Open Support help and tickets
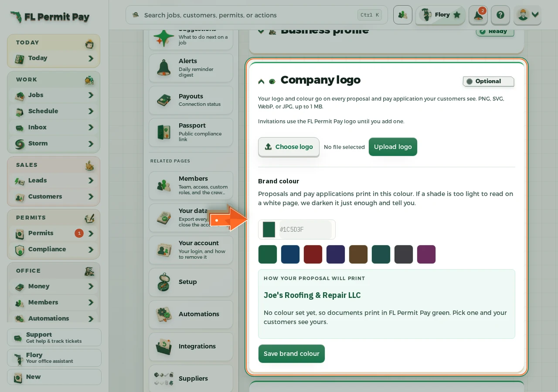This screenshot has width=558, height=392. [x=54, y=338]
